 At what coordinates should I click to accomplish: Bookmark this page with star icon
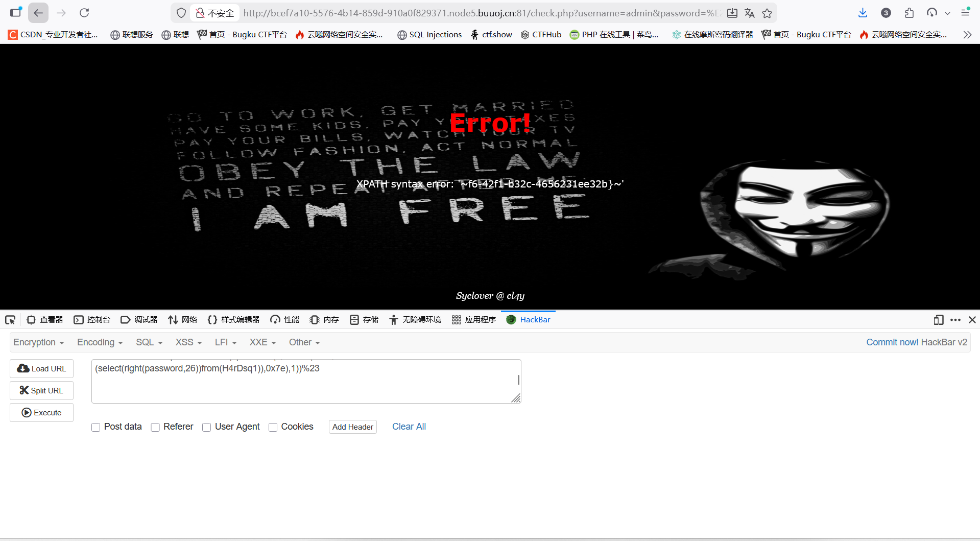pyautogui.click(x=767, y=13)
